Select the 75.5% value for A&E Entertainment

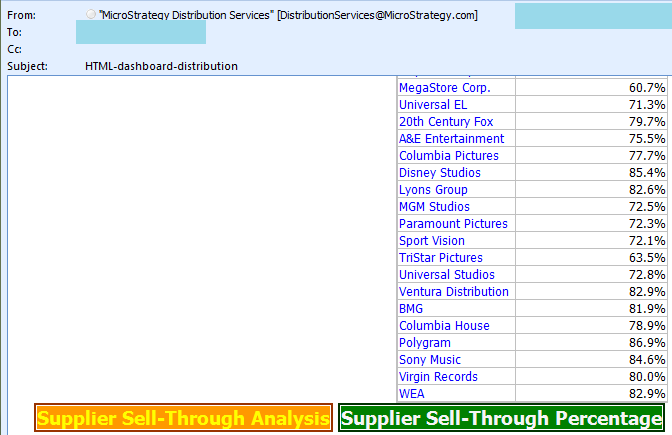(x=647, y=139)
